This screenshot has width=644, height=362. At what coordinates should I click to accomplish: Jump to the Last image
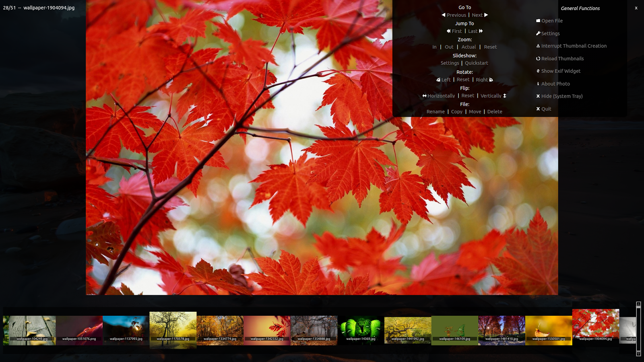coord(473,31)
